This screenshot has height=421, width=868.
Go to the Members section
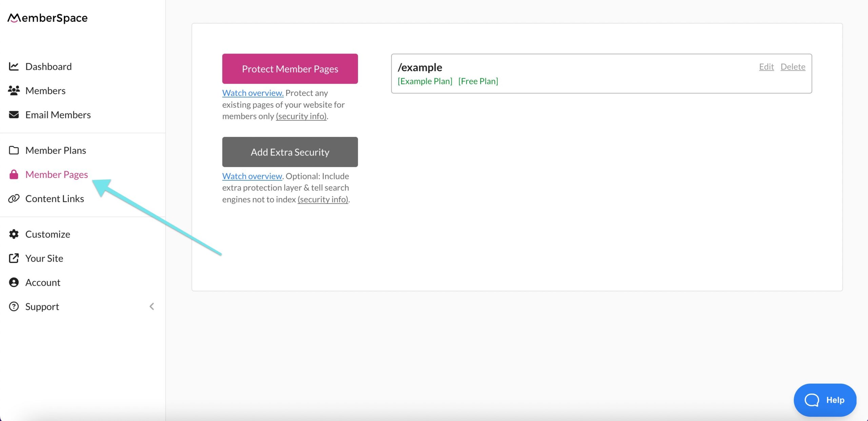45,91
